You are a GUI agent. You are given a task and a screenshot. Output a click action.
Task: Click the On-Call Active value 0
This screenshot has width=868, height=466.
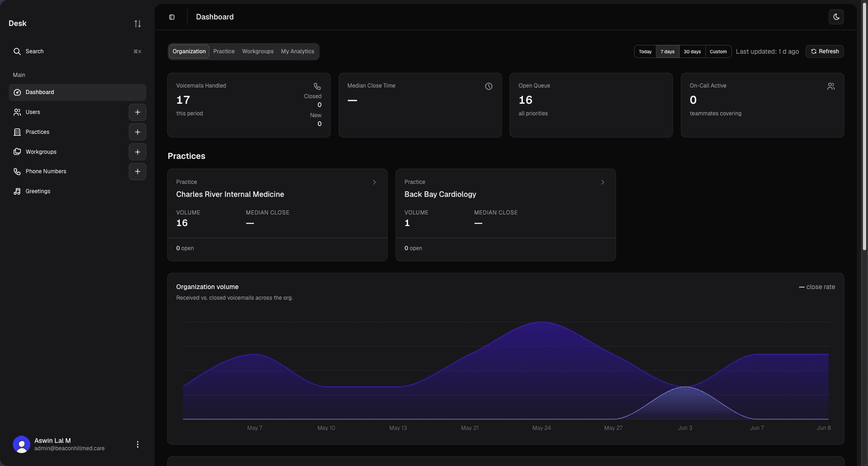693,100
